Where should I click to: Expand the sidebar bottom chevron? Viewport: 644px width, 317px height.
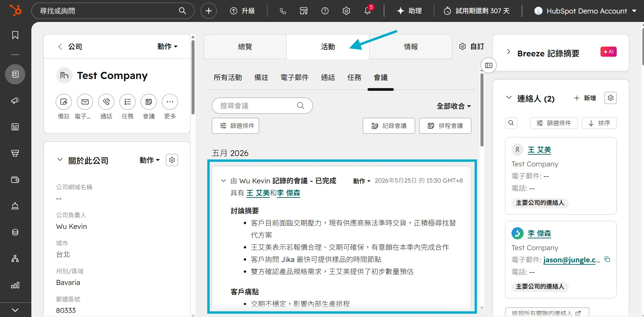click(x=15, y=310)
